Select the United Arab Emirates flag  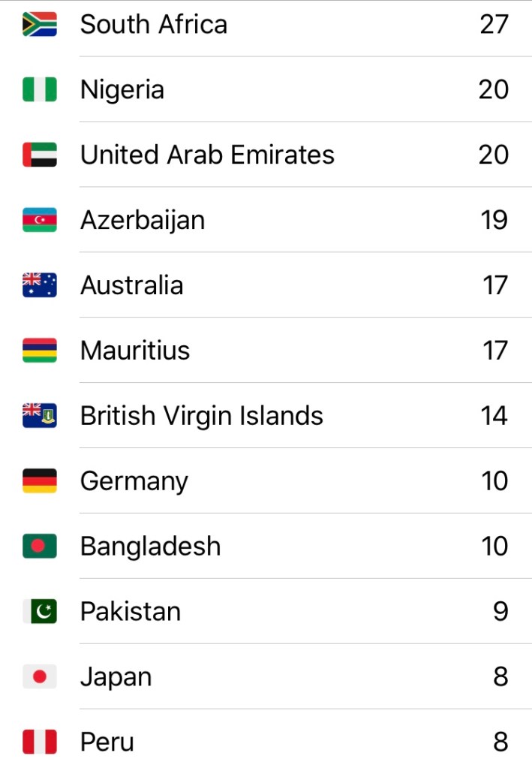pyautogui.click(x=40, y=155)
